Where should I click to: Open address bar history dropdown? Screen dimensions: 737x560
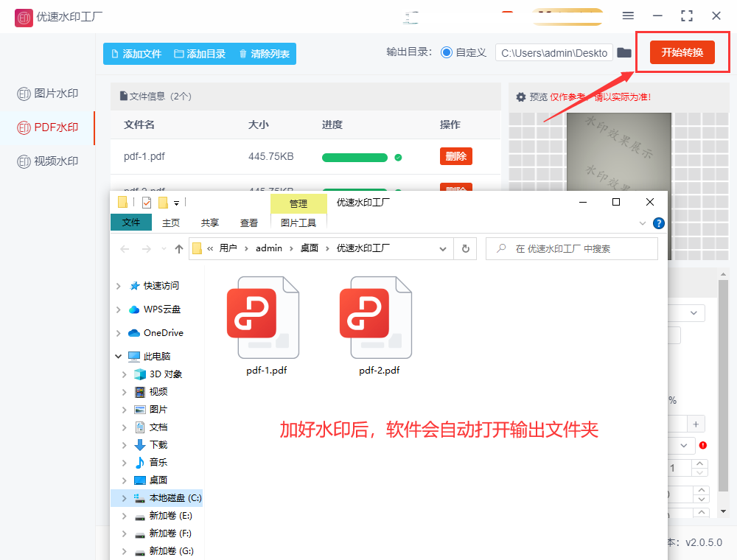[x=443, y=249]
